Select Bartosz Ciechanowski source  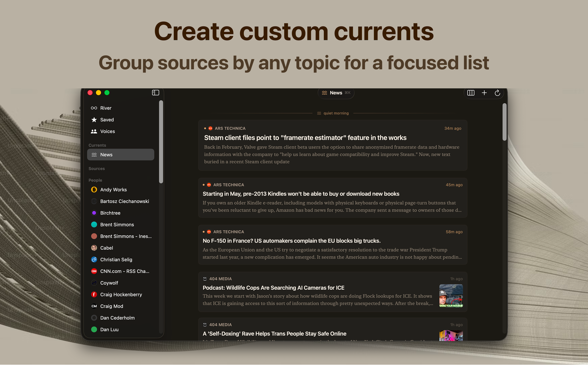[x=120, y=201]
